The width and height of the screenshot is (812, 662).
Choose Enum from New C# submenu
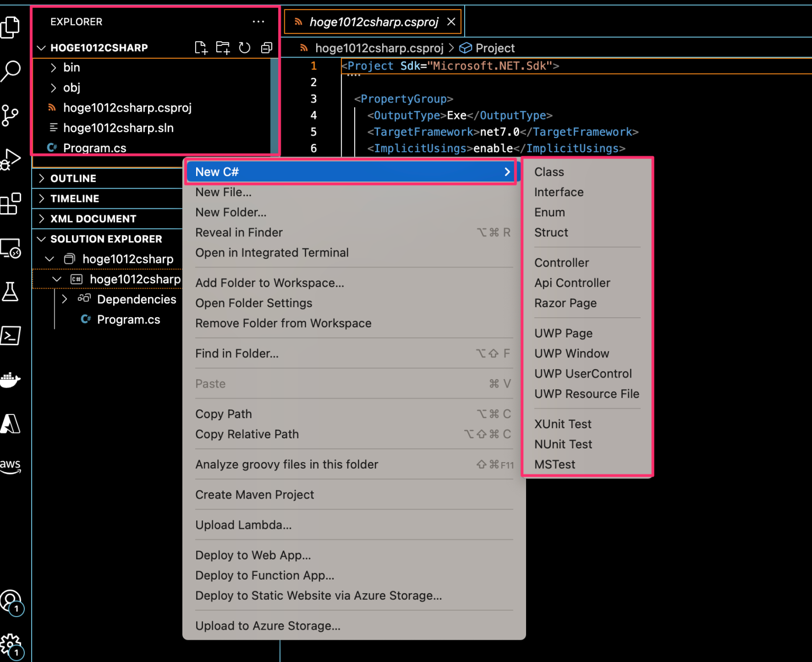point(587,212)
